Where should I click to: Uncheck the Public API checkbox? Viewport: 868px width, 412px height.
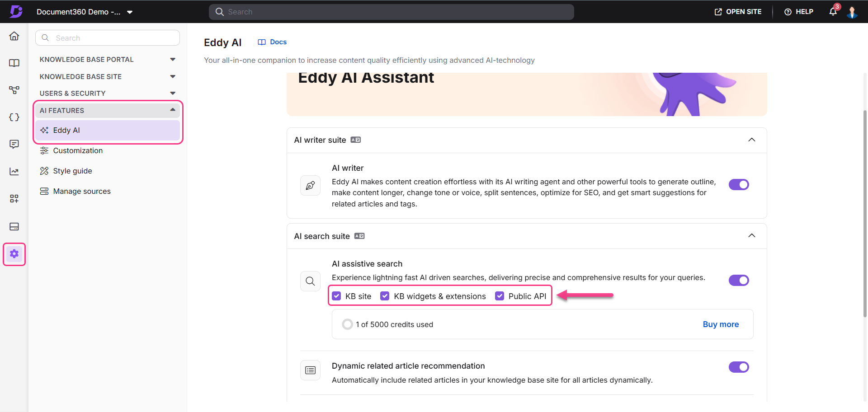(x=500, y=296)
